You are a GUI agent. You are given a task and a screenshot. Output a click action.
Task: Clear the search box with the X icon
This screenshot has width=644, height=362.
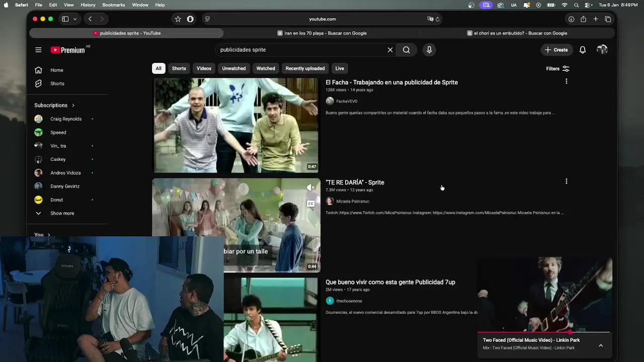coord(390,50)
